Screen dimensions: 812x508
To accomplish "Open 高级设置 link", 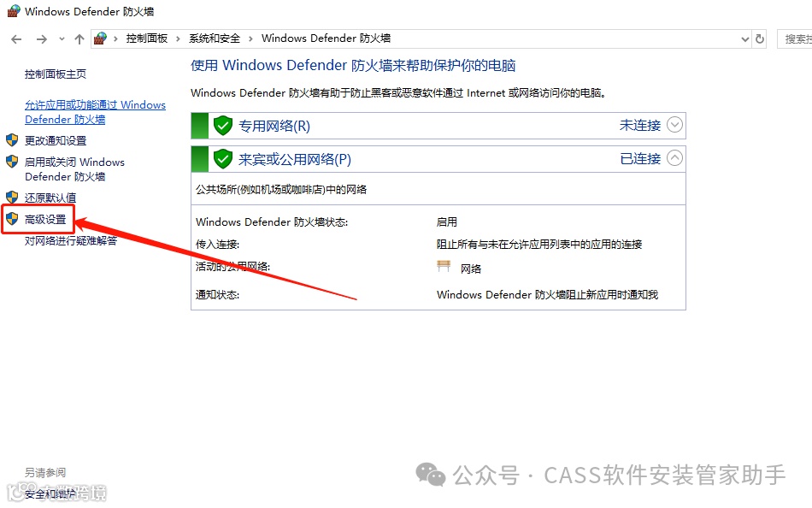I will pos(45,219).
